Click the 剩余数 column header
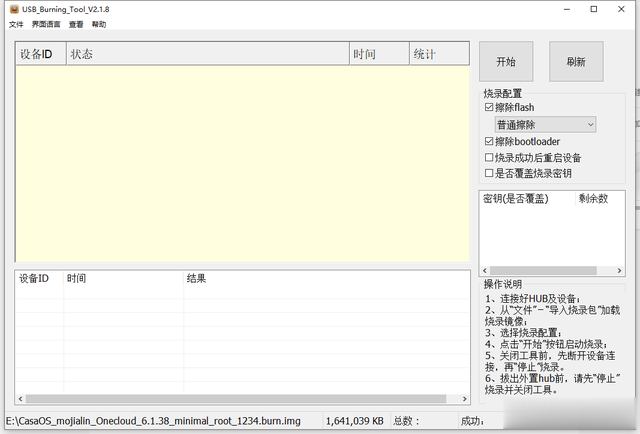 coord(600,199)
